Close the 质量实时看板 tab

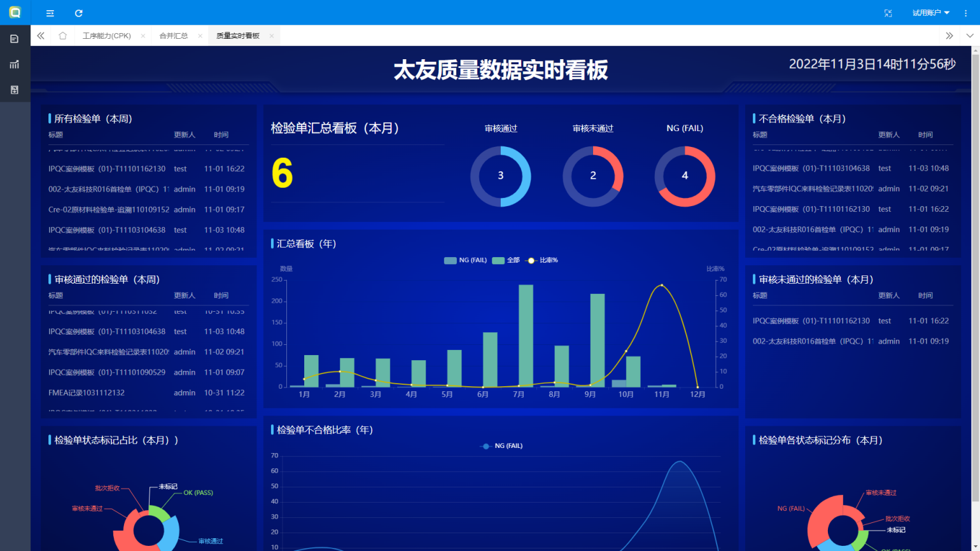tap(272, 36)
